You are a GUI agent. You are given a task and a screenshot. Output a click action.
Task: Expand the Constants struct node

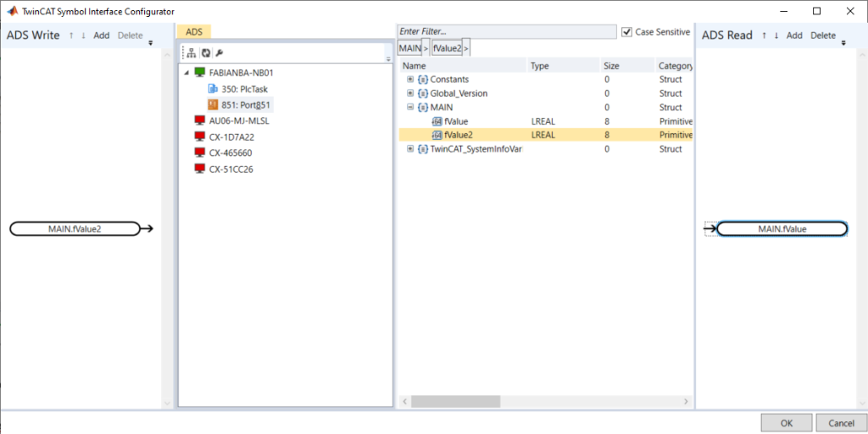point(410,80)
